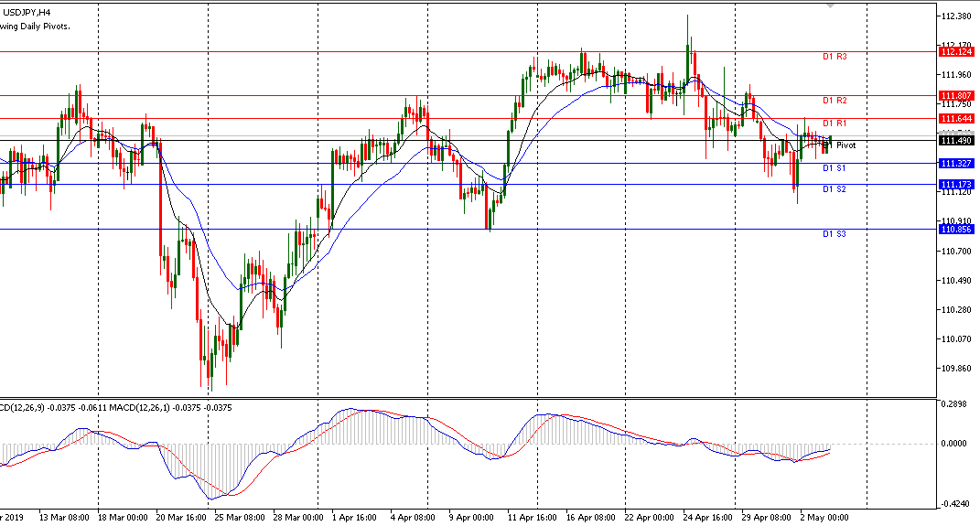Click the red 112.124 price tag
This screenshot has height=526, width=980.
pyautogui.click(x=955, y=52)
